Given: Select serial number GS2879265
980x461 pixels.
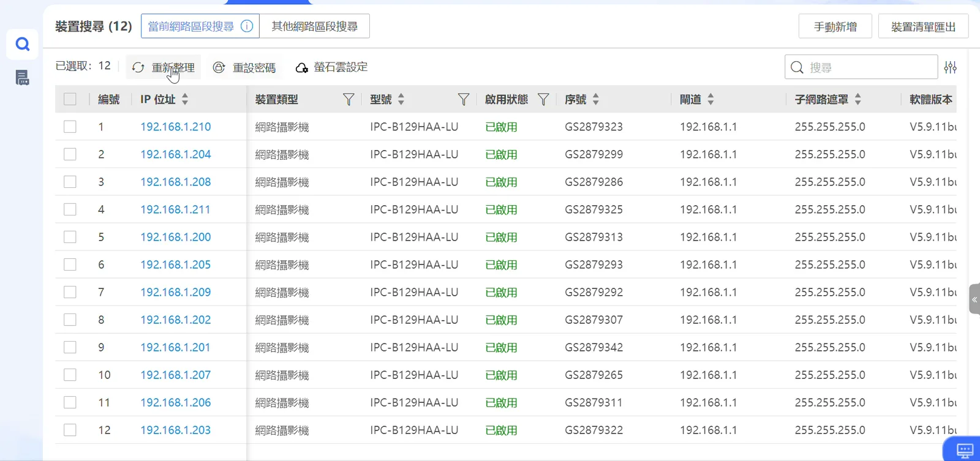Looking at the screenshot, I should 594,375.
